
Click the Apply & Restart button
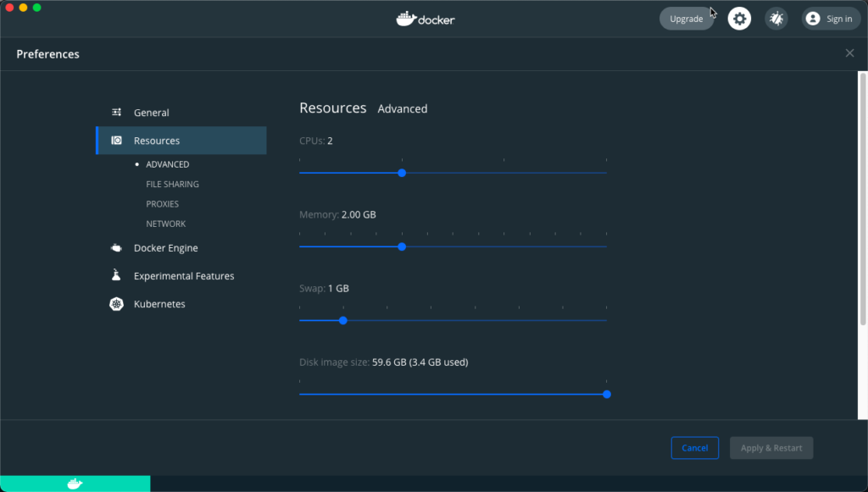coord(771,448)
